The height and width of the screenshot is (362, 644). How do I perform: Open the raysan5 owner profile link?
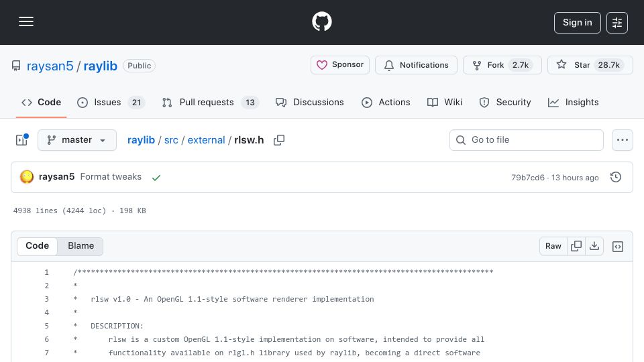pos(50,66)
